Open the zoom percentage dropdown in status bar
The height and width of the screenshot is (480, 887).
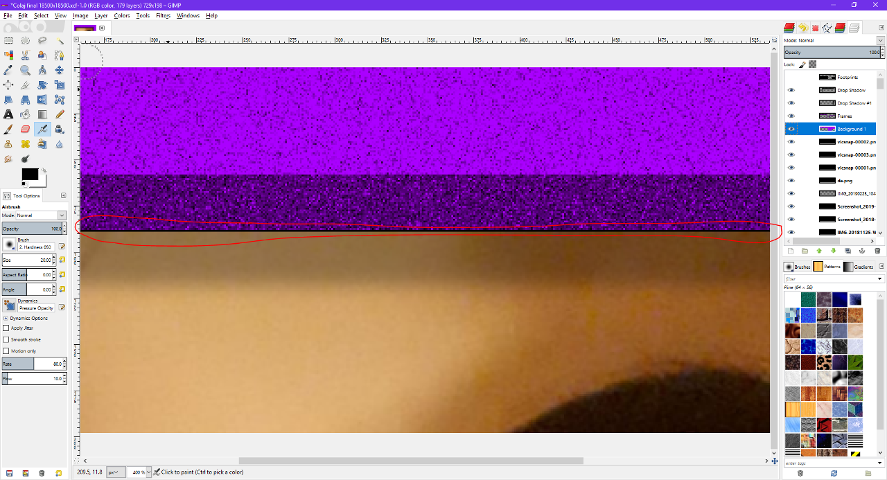pyautogui.click(x=148, y=472)
